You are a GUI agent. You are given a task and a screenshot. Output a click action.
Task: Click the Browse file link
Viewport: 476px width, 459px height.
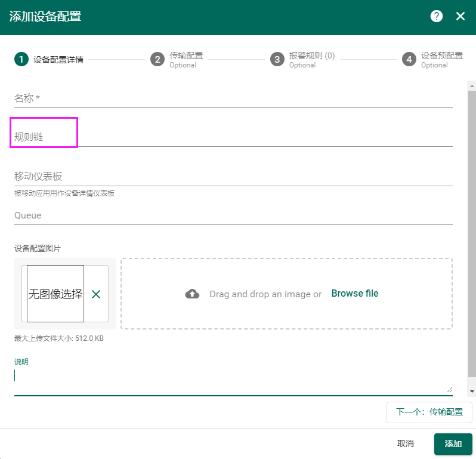point(354,294)
